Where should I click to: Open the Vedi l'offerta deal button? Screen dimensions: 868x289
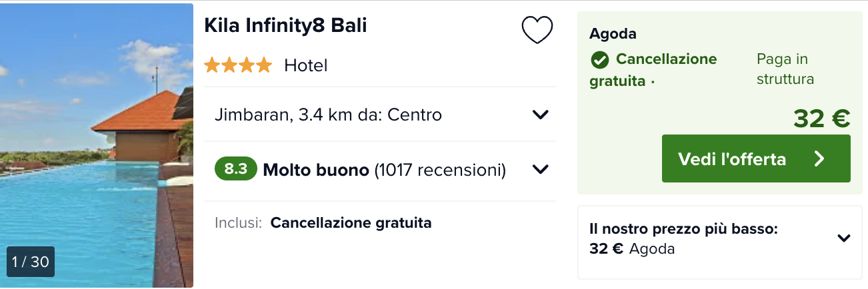[756, 158]
